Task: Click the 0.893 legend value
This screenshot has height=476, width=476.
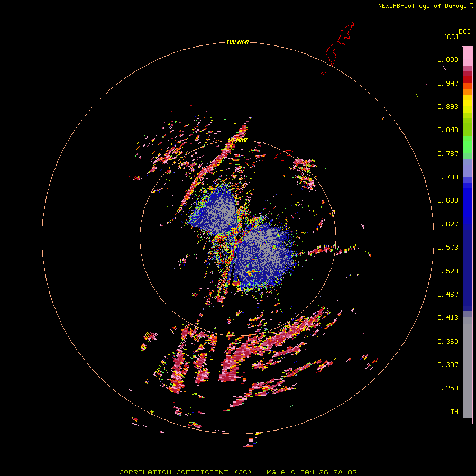Action: 448,106
